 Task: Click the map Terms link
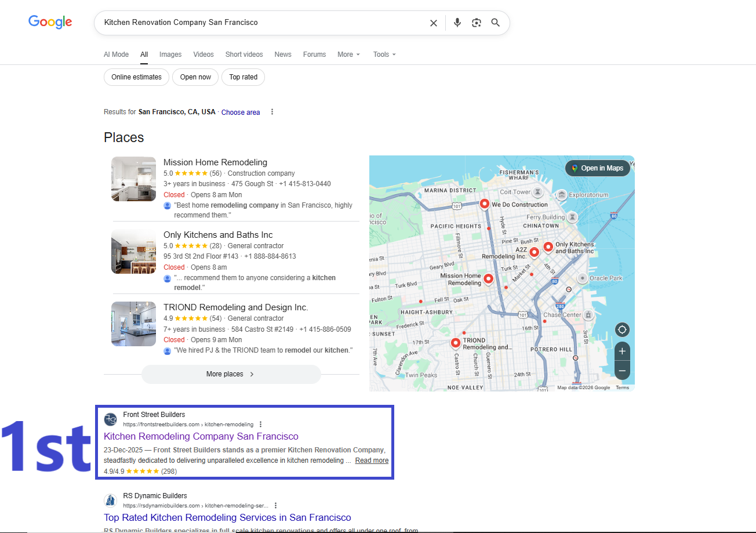[x=622, y=387]
